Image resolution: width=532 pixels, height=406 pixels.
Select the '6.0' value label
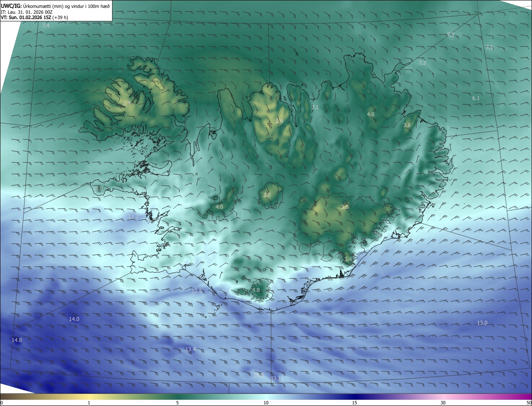pyautogui.click(x=99, y=189)
